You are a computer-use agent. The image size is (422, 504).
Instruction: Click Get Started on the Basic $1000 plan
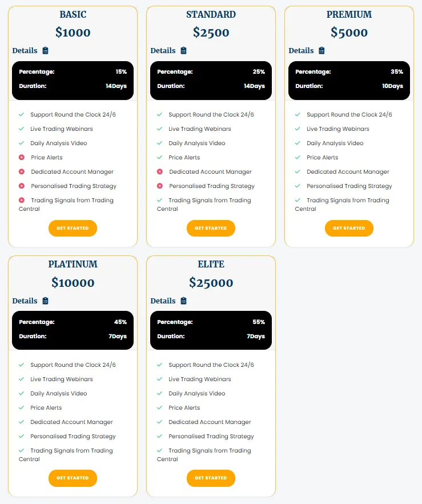[x=73, y=228]
